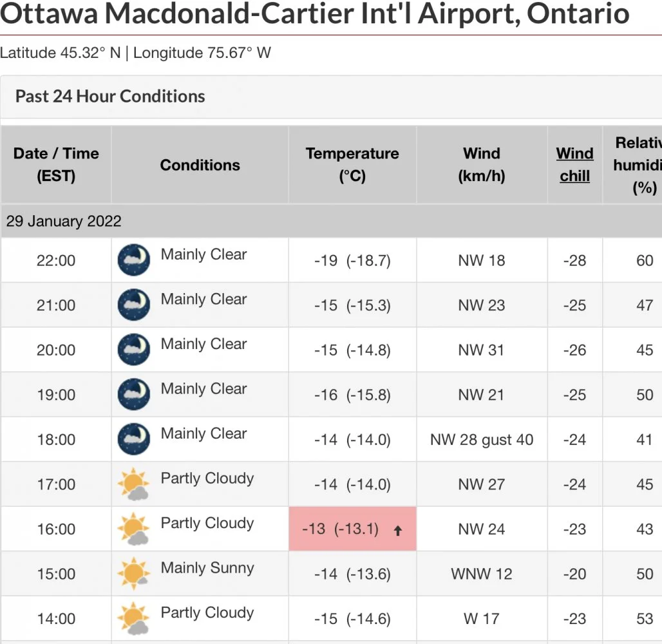
Task: Click the Temperature (°C) column header
Action: click(x=352, y=165)
